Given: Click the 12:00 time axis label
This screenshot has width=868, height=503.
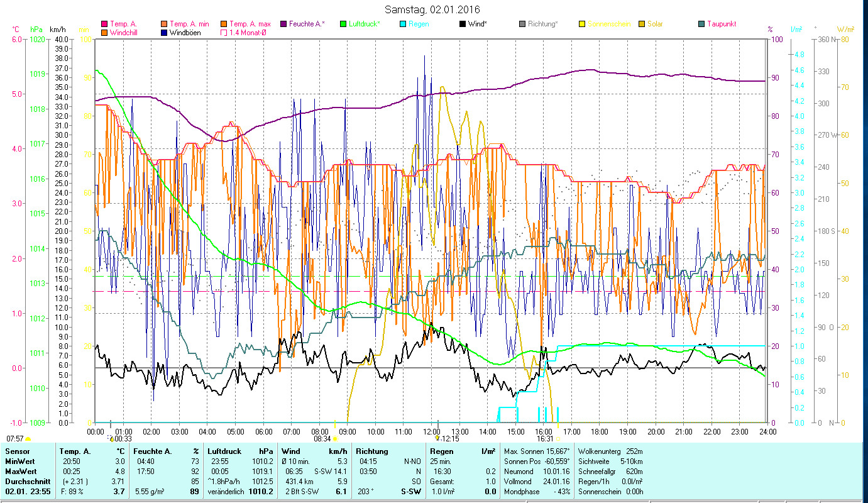Looking at the screenshot, I should (431, 431).
